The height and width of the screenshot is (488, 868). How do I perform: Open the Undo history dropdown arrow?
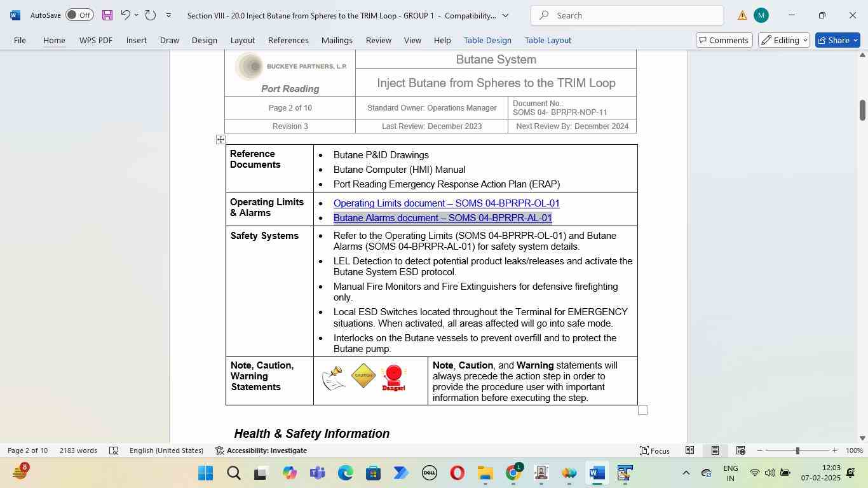click(136, 15)
